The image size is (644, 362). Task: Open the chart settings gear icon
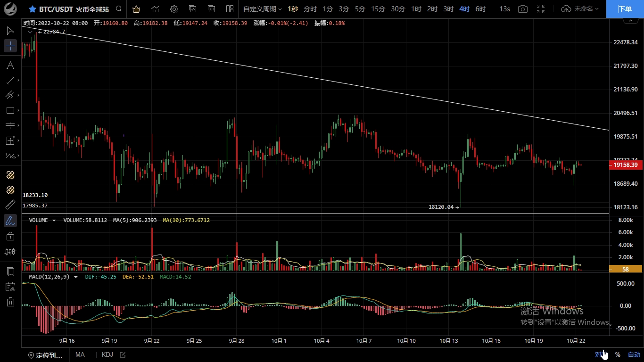tap(174, 9)
